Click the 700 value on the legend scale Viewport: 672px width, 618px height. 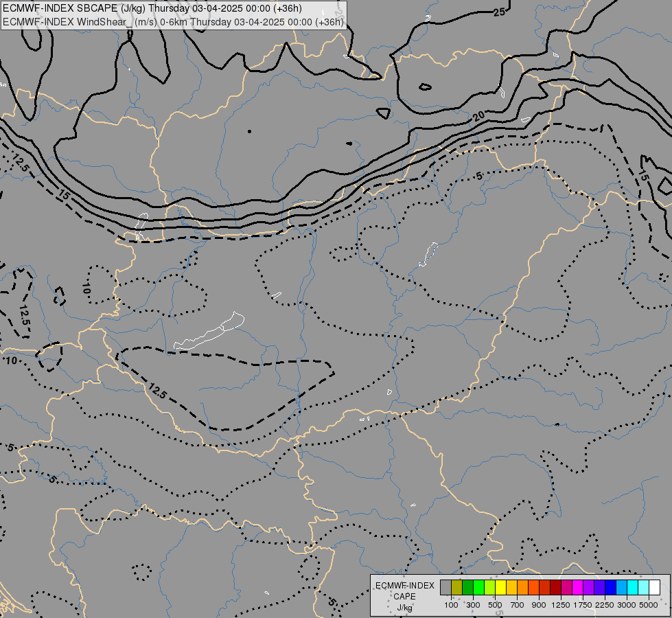pos(518,605)
